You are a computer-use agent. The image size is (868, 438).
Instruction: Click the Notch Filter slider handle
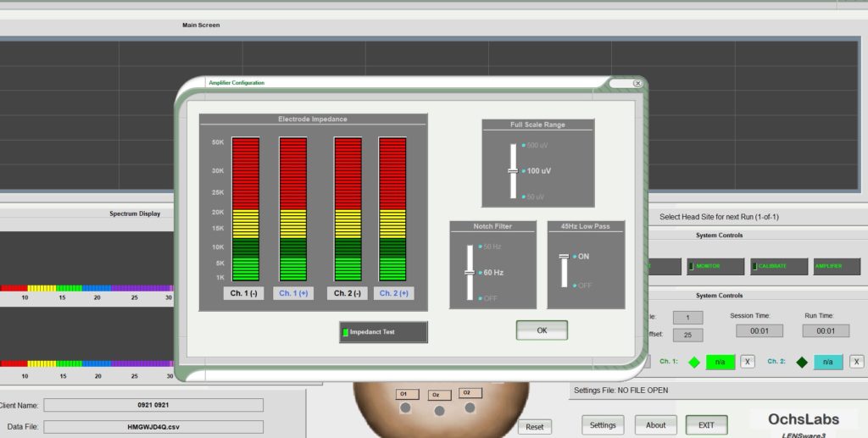coord(469,273)
